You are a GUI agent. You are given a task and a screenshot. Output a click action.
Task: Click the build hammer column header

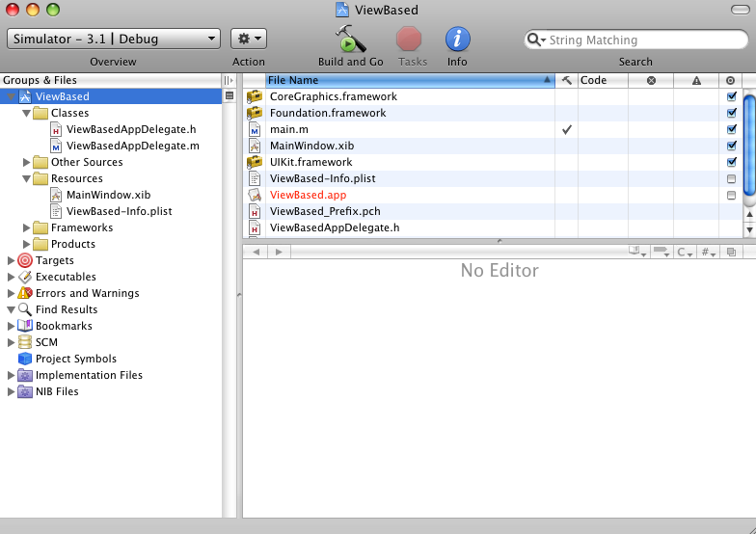567,81
